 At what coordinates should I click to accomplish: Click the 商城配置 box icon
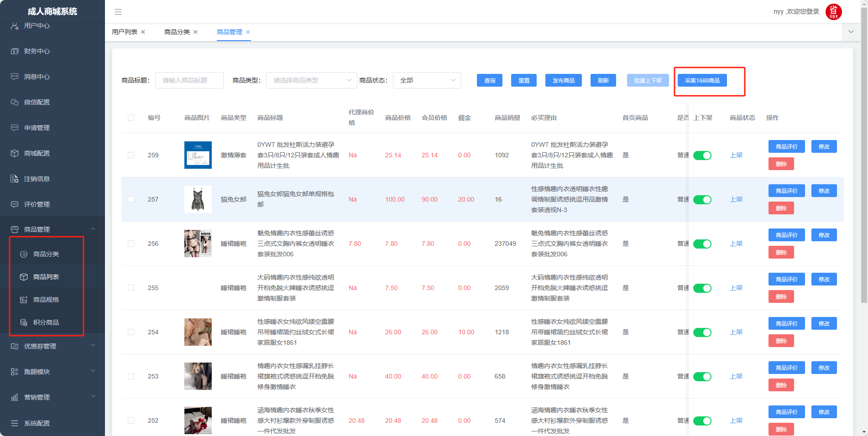click(x=15, y=153)
